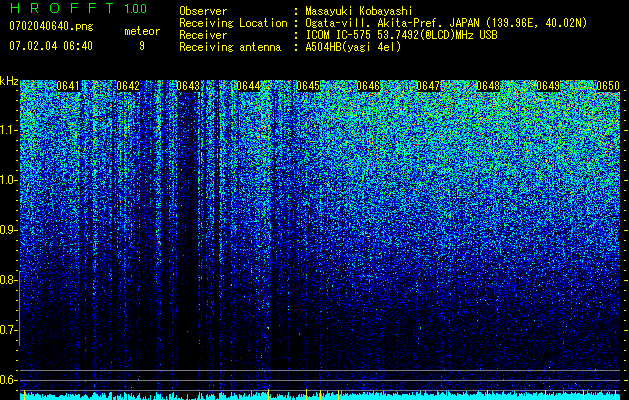The height and width of the screenshot is (400, 629).
Task: Click the kHz axis unit label
Action: (9, 81)
